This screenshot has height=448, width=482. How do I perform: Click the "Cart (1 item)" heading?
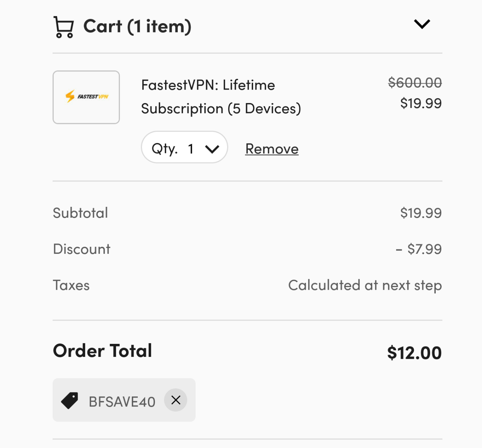(x=137, y=26)
